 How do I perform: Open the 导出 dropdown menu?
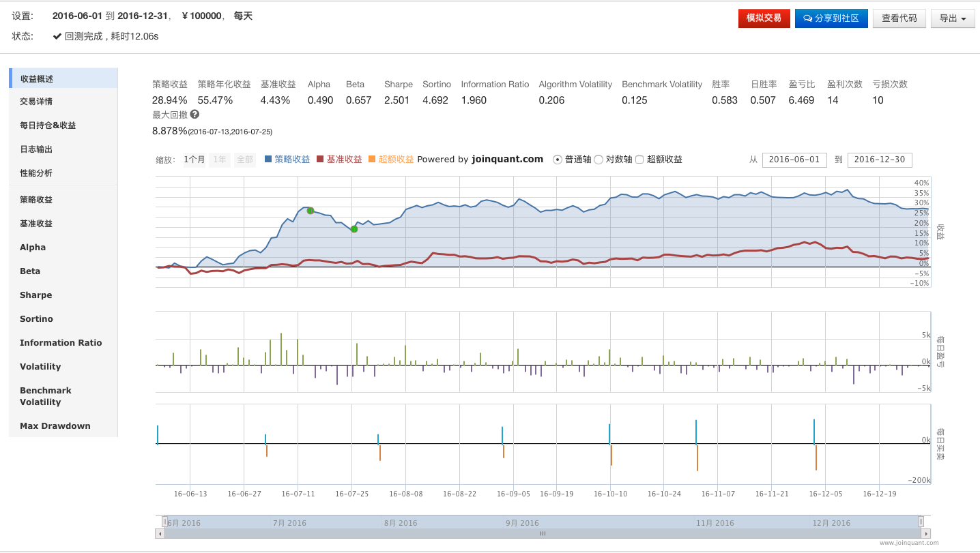pos(952,18)
